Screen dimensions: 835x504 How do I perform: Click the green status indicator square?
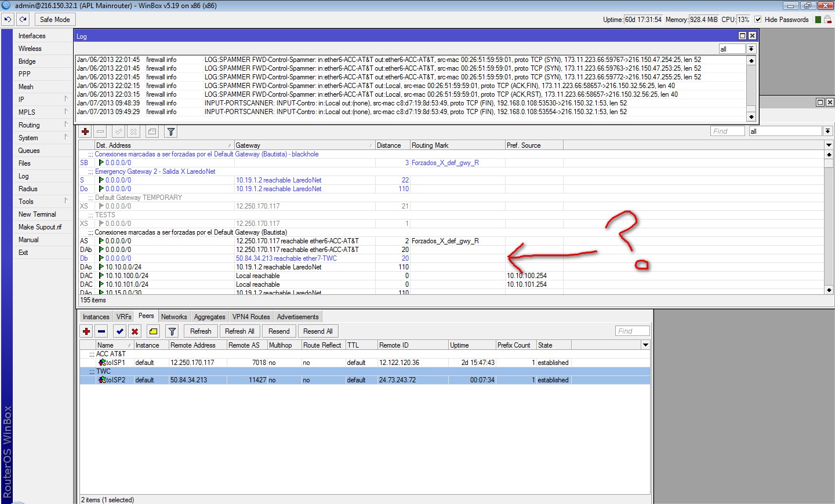pyautogui.click(x=818, y=19)
